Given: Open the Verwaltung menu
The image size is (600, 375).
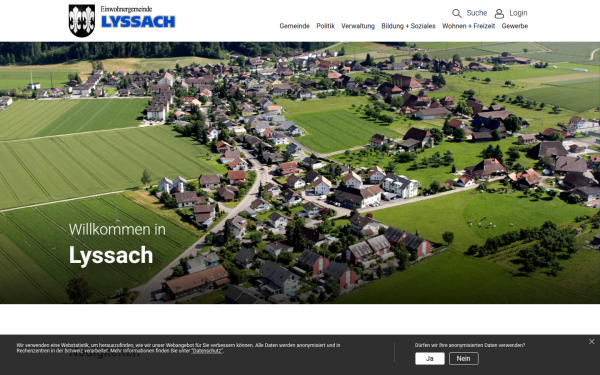Looking at the screenshot, I should (x=358, y=26).
